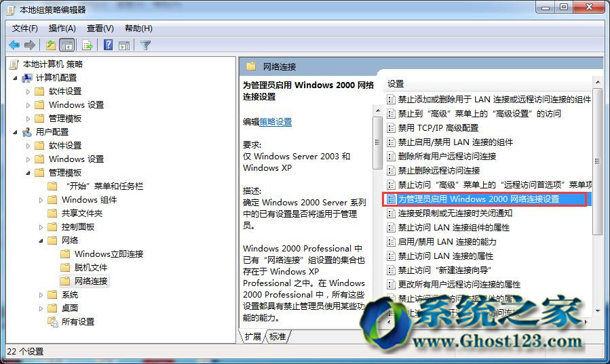
Task: Collapse the 网络 node
Action: [x=41, y=241]
